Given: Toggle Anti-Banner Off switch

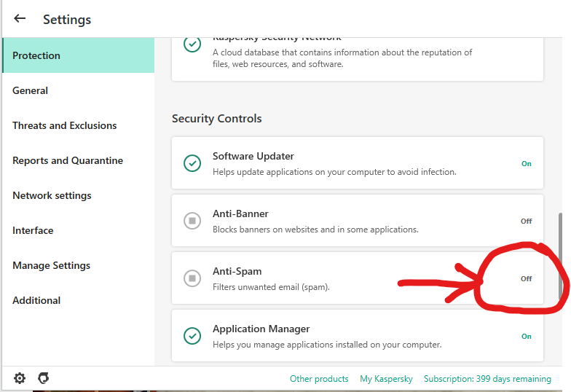Looking at the screenshot, I should [x=526, y=221].
